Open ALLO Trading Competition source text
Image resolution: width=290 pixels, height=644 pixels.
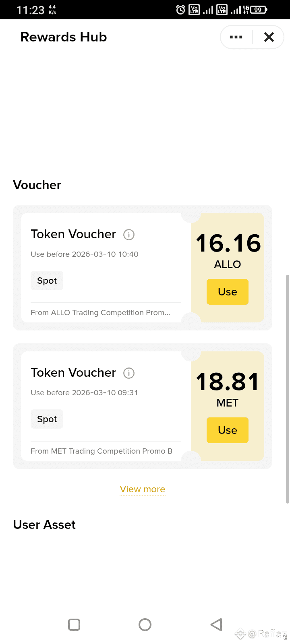tap(100, 313)
